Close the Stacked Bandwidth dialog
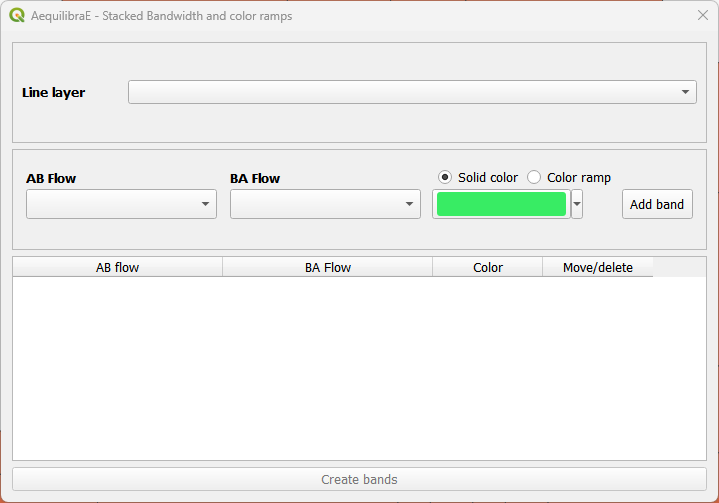 (x=702, y=16)
